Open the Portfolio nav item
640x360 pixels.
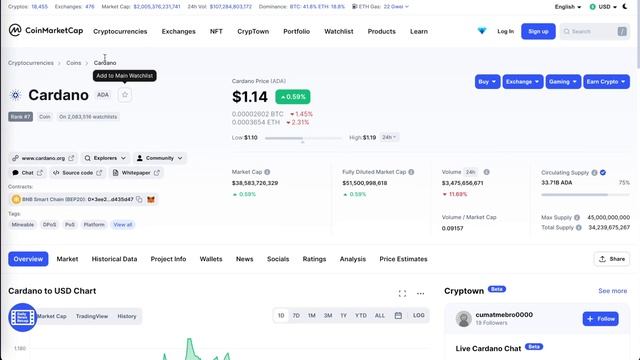pyautogui.click(x=296, y=31)
